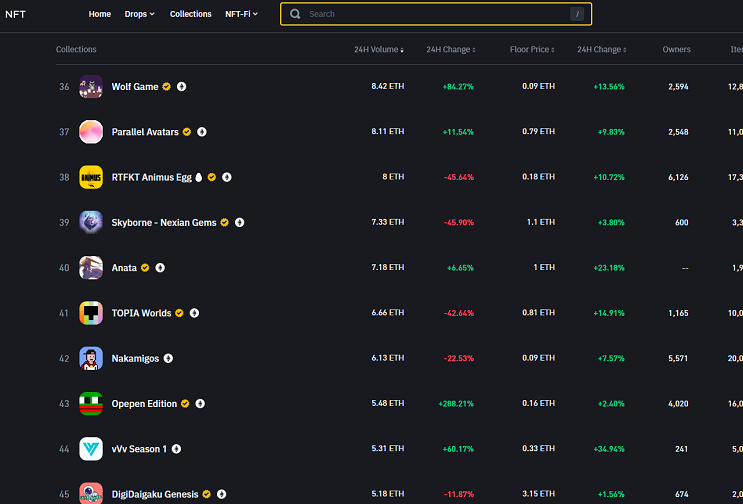Click the verified badge next to Skyborne - Nexian Gems
Viewport: 743px width, 504px height.
pyautogui.click(x=225, y=223)
